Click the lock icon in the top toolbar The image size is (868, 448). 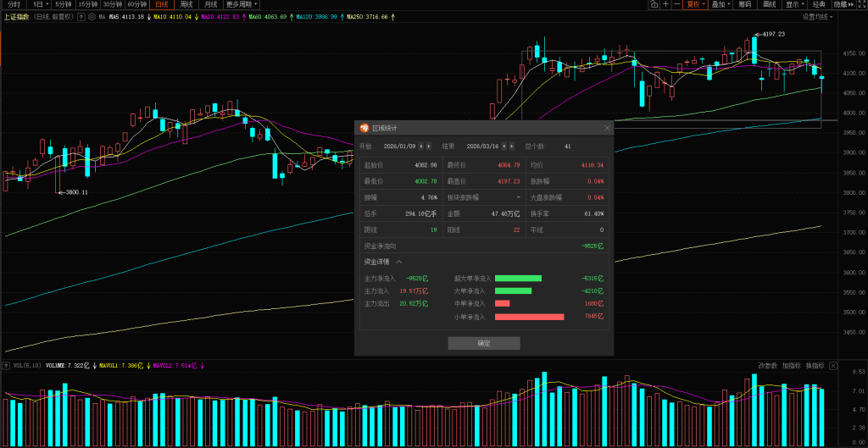click(654, 4)
